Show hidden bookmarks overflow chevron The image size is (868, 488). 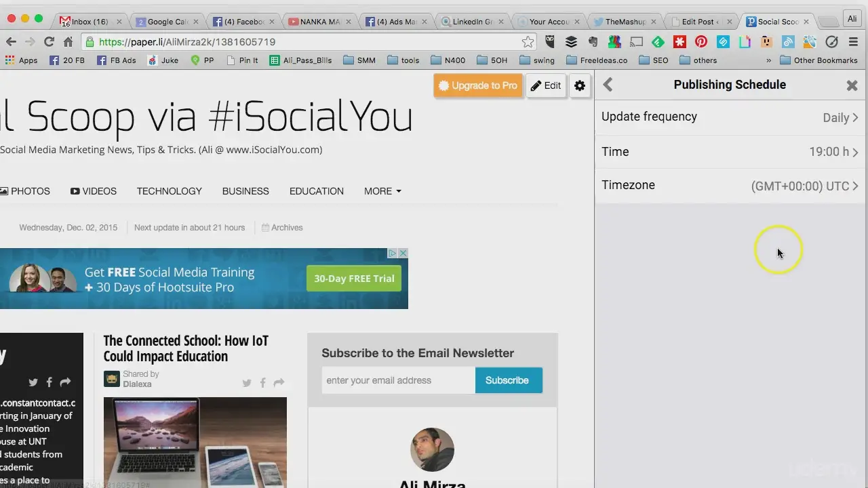tap(768, 60)
